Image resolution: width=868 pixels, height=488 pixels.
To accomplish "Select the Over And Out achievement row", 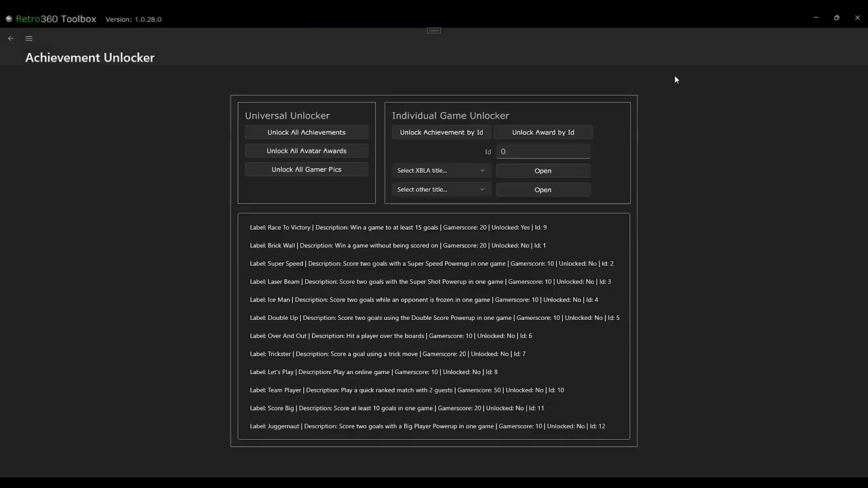I will point(434,335).
